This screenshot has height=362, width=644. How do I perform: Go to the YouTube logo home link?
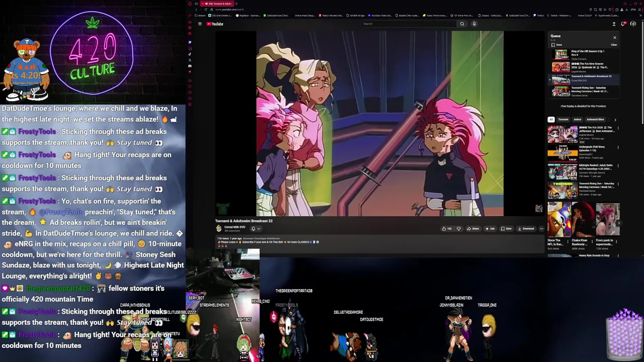215,24
